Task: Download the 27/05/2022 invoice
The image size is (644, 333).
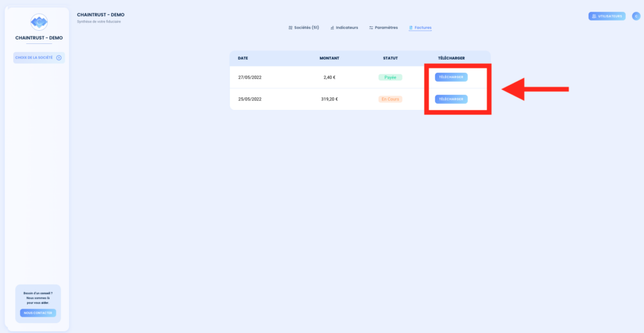Action: (x=451, y=77)
